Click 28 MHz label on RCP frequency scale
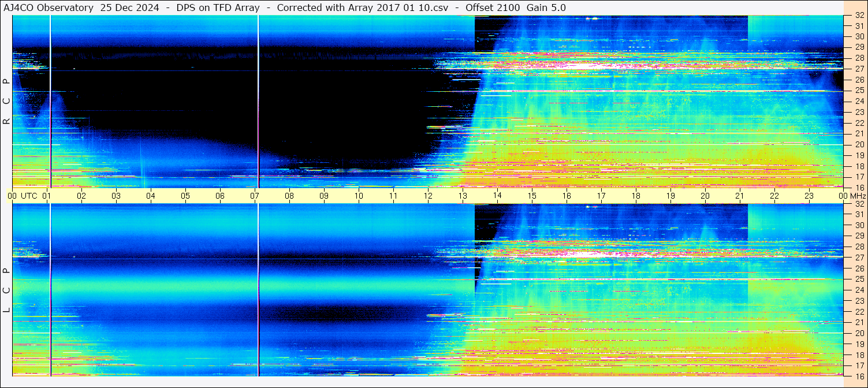868x388 pixels. (x=859, y=58)
